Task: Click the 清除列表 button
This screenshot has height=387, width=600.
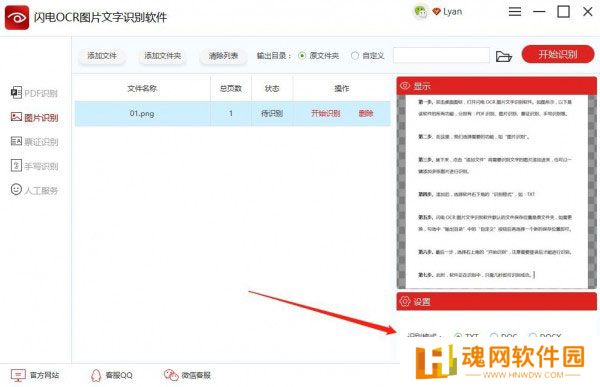Action: point(223,56)
